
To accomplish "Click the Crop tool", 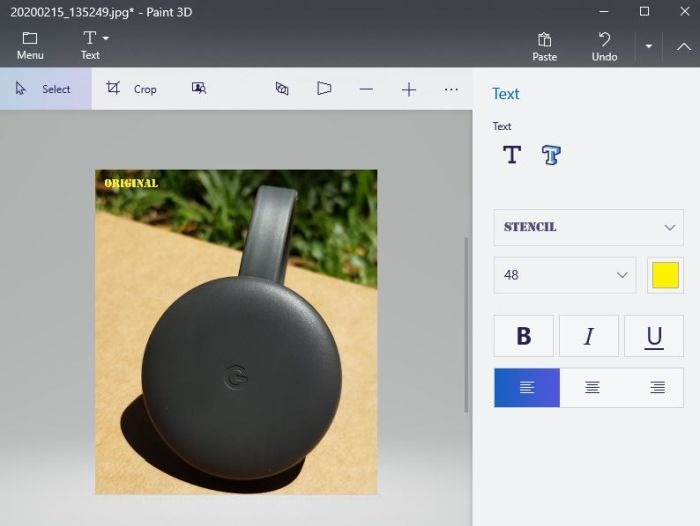I will tap(133, 89).
